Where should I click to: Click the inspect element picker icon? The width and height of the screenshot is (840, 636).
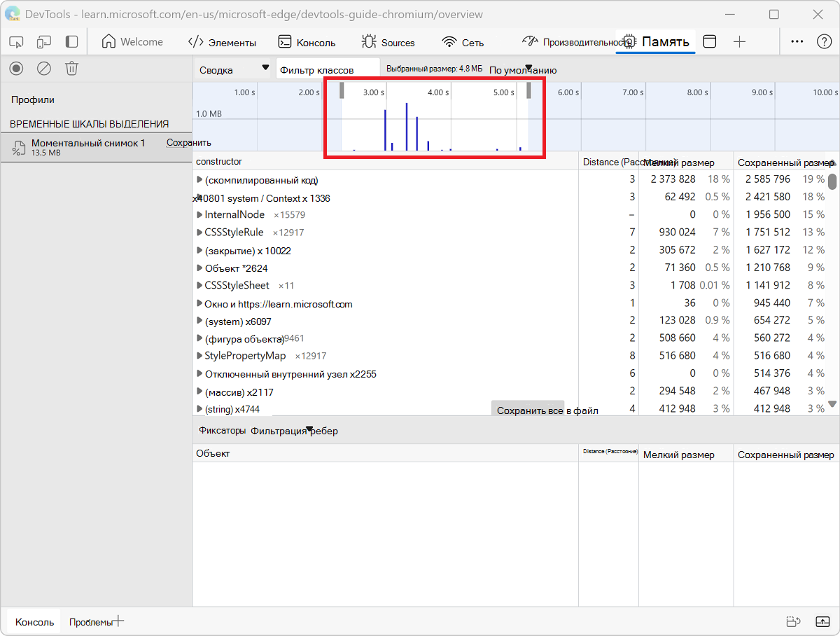17,42
